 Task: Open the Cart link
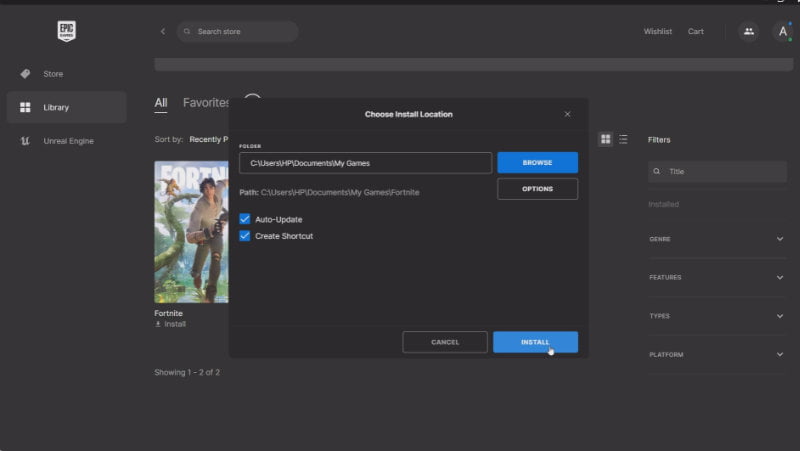tap(695, 31)
